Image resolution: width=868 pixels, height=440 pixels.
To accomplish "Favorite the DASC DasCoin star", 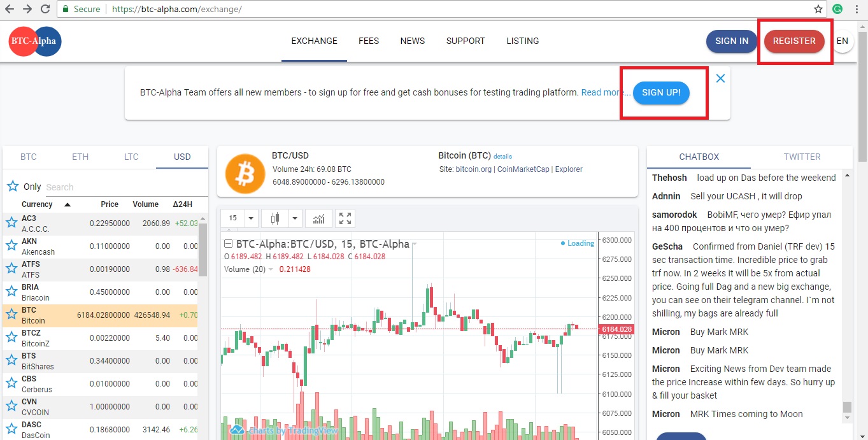I will 11,429.
